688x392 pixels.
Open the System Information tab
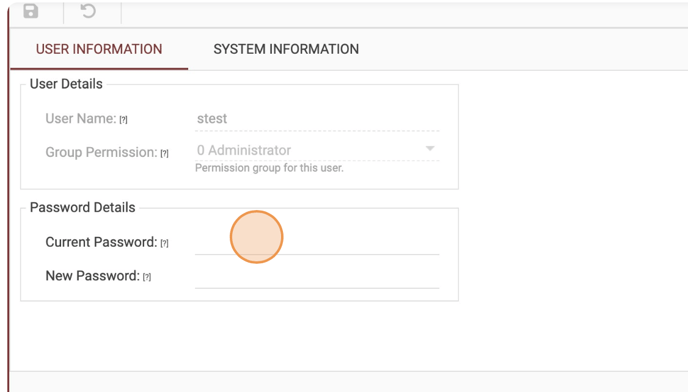286,49
